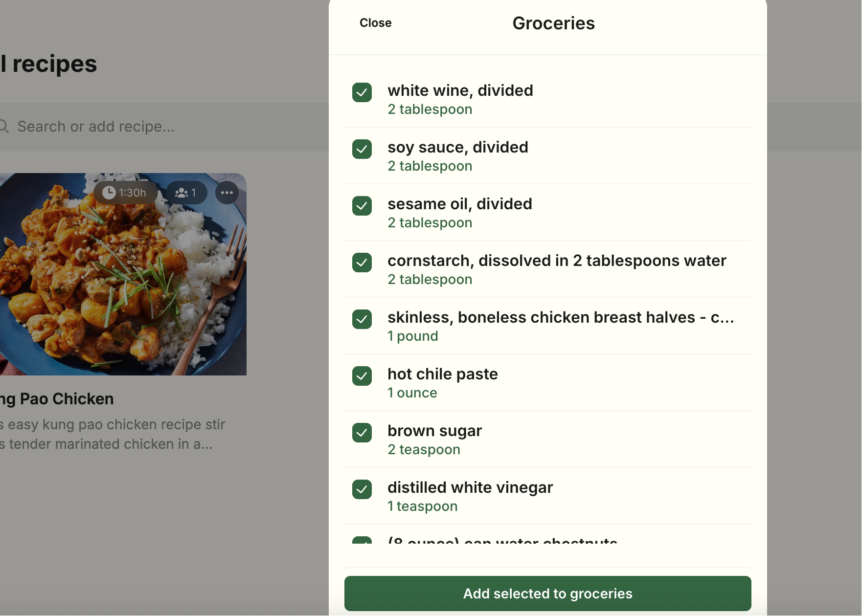
Task: Open the three-dots recipe options menu
Action: 227,193
